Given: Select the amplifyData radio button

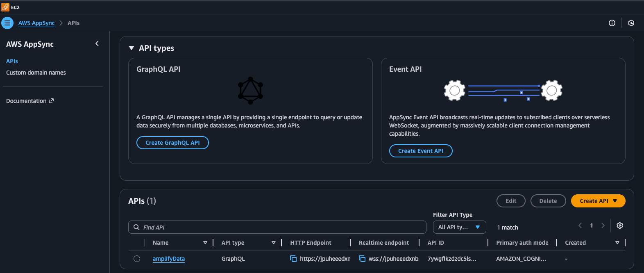Looking at the screenshot, I should click(137, 259).
